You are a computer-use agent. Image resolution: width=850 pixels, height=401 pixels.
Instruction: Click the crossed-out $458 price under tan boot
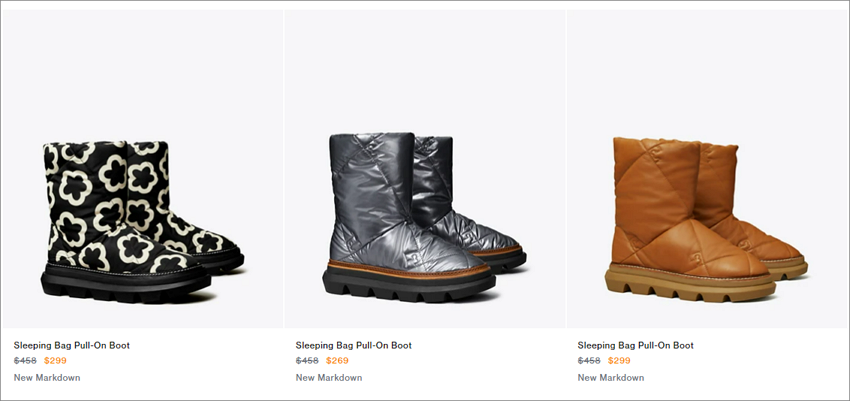(589, 361)
